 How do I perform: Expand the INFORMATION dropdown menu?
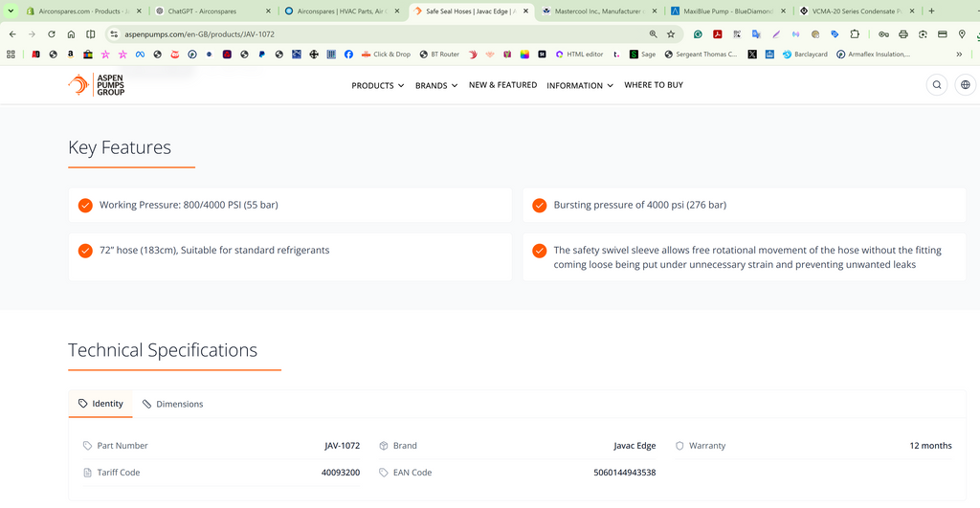tap(580, 85)
